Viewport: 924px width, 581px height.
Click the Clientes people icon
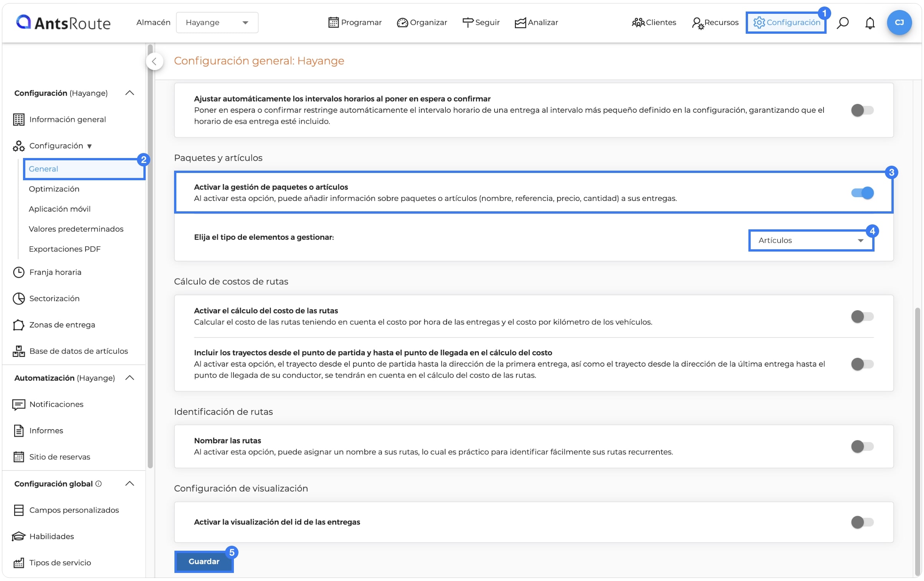(x=638, y=23)
